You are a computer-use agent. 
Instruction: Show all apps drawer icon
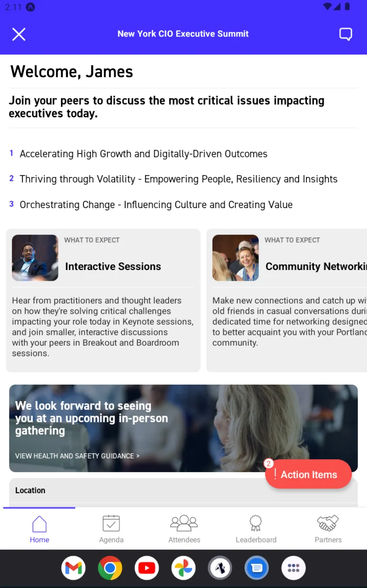click(293, 568)
